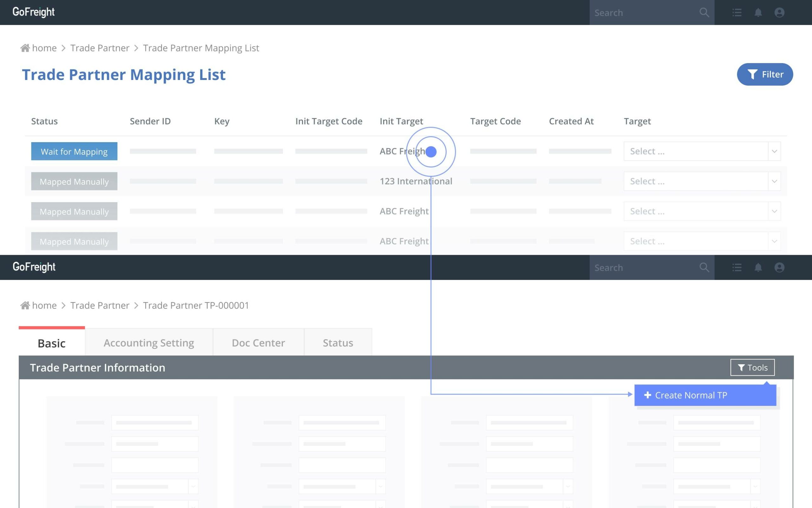Click the bell icon in lower header bar
Viewport: 812px width, 508px height.
point(758,267)
